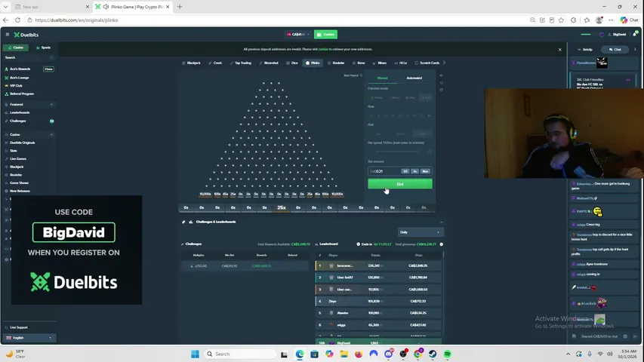Open Steam from taskbar
Screen dimensions: 644x362
[x=433, y=354]
